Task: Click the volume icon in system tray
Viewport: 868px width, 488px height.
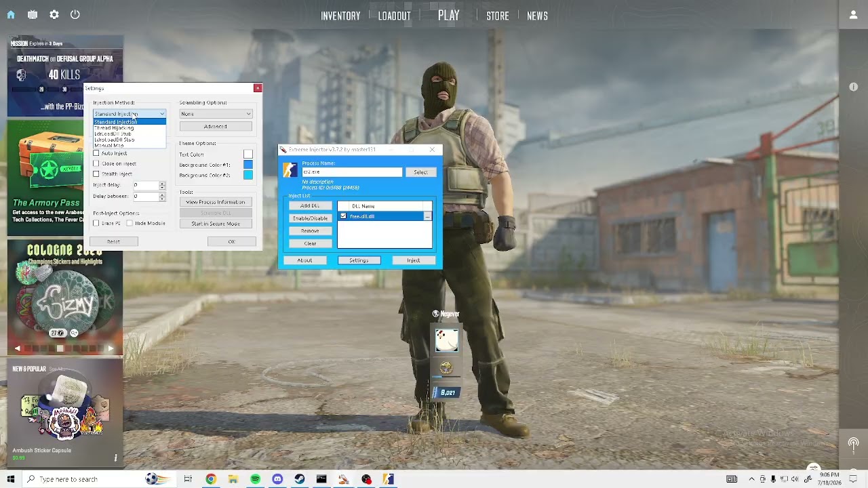Action: [794, 479]
